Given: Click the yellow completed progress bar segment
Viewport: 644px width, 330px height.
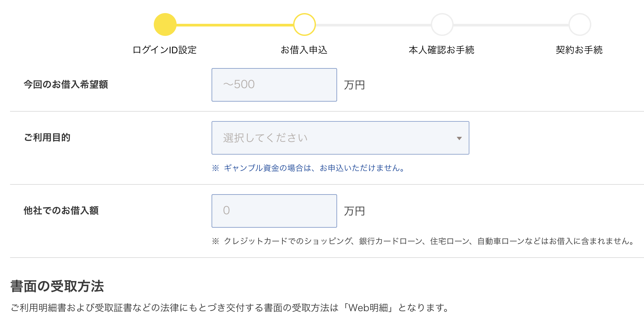Looking at the screenshot, I should pyautogui.click(x=235, y=25).
